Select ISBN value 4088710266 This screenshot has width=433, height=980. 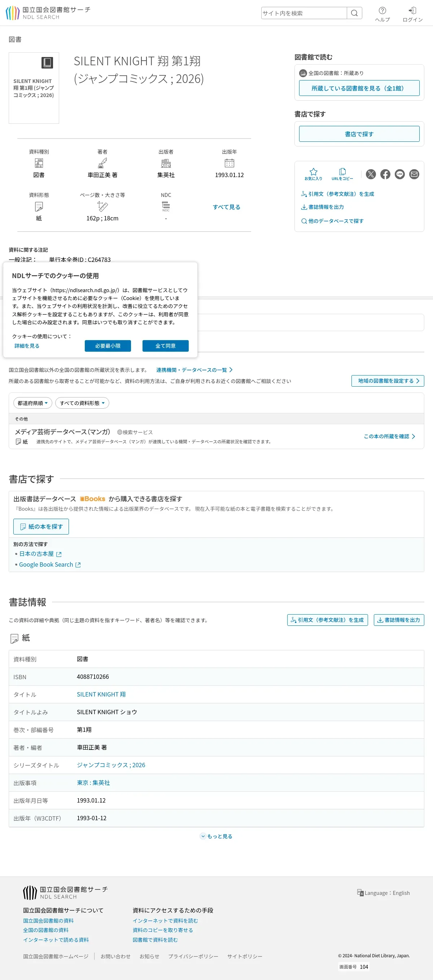coord(93,677)
